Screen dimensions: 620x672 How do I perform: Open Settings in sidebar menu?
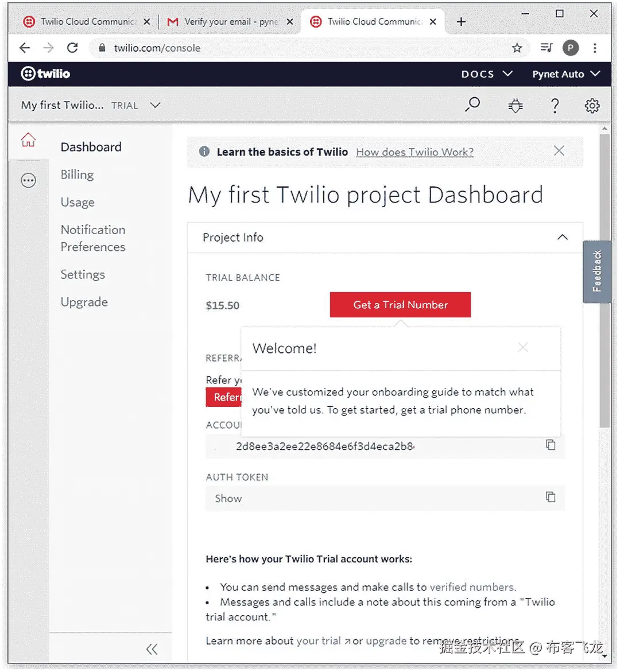pyautogui.click(x=83, y=274)
